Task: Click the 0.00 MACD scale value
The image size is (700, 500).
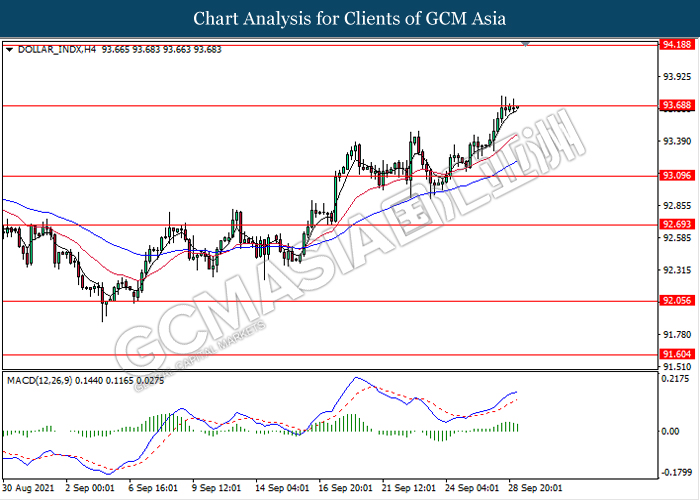Action: (671, 431)
